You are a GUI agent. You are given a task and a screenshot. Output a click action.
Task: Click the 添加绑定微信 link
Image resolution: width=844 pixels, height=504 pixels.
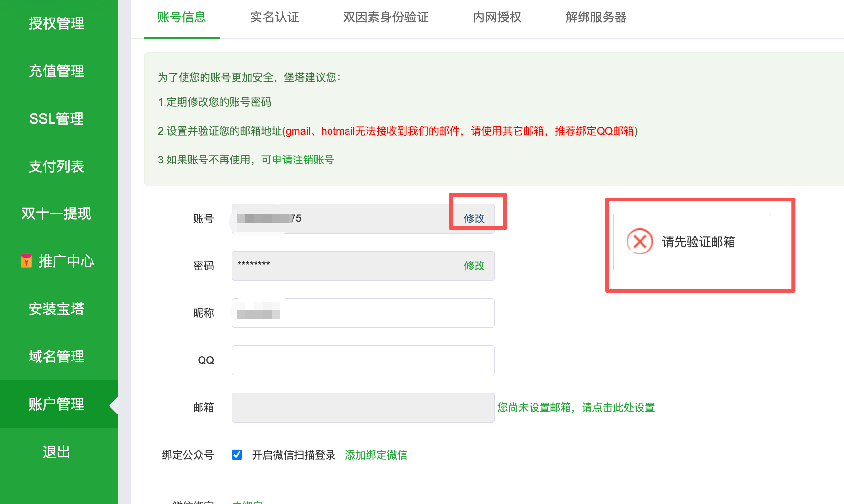click(376, 455)
